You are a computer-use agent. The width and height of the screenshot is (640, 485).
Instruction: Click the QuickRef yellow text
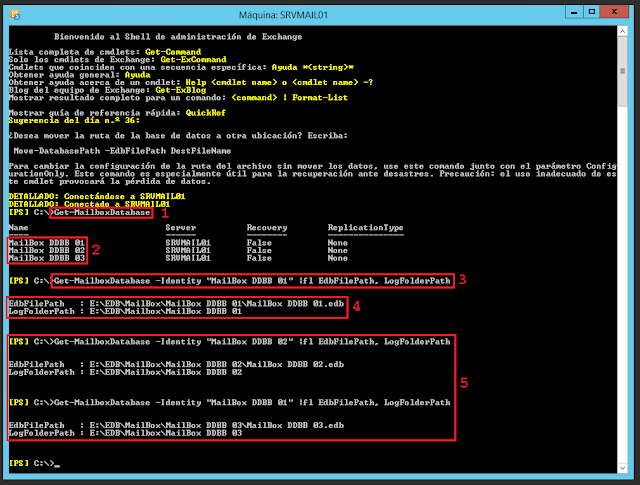pos(205,113)
